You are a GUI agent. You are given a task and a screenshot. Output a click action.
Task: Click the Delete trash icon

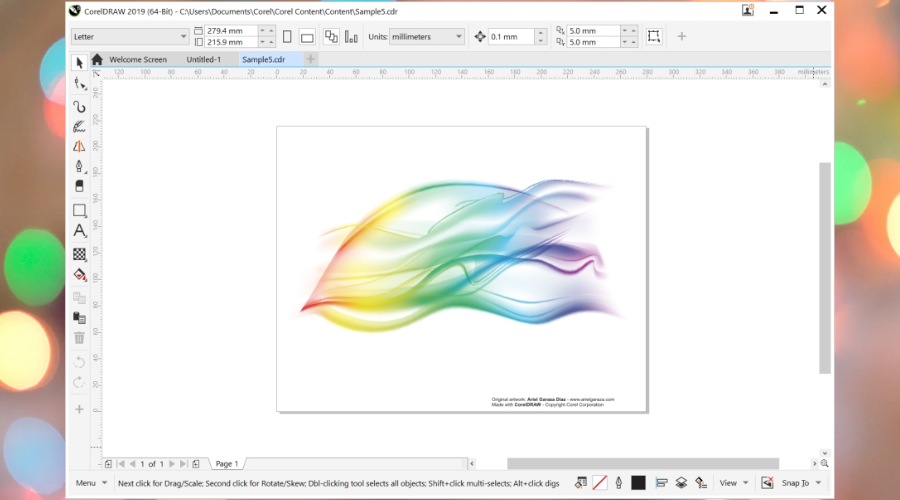coord(79,338)
